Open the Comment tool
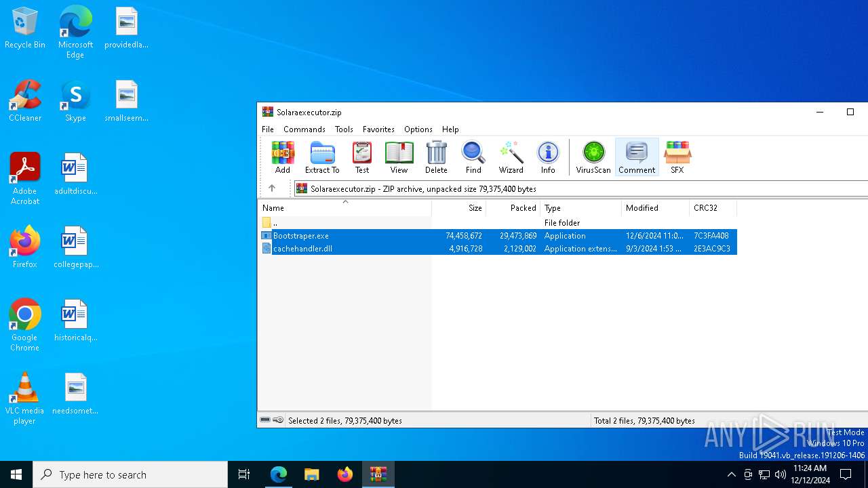 coord(637,157)
